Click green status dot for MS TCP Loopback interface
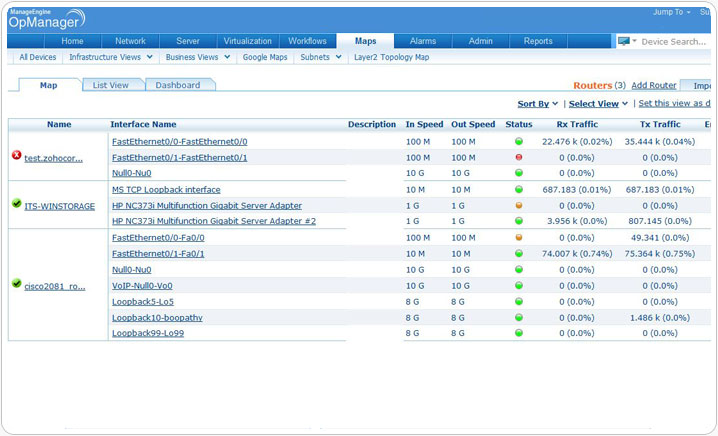The width and height of the screenshot is (718, 436). [519, 189]
